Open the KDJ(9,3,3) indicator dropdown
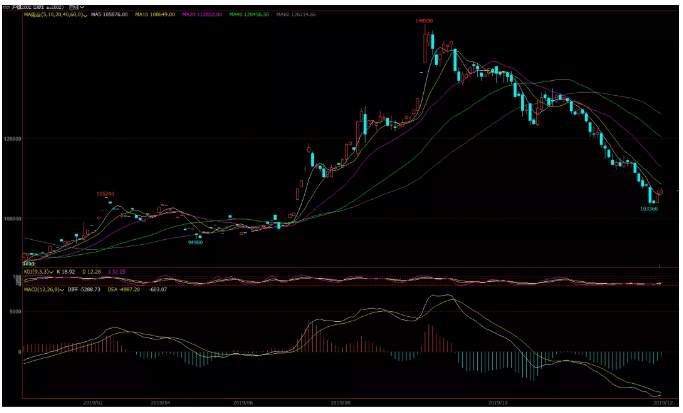Image resolution: width=683 pixels, height=413 pixels. [x=38, y=272]
